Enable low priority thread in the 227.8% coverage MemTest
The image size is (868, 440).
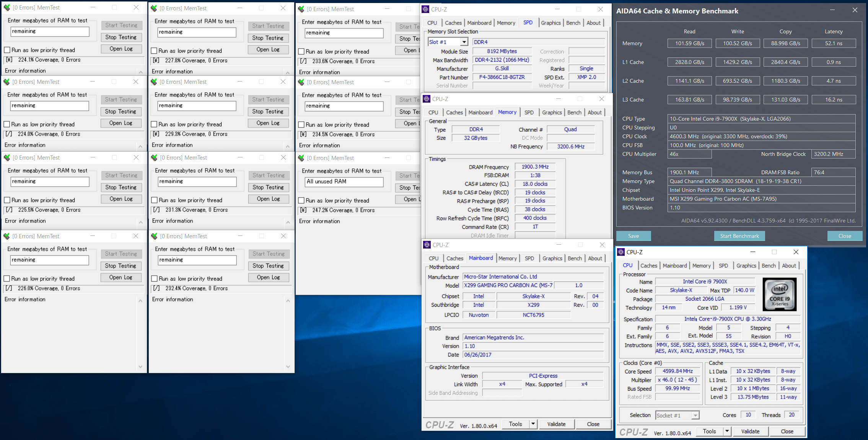[154, 51]
